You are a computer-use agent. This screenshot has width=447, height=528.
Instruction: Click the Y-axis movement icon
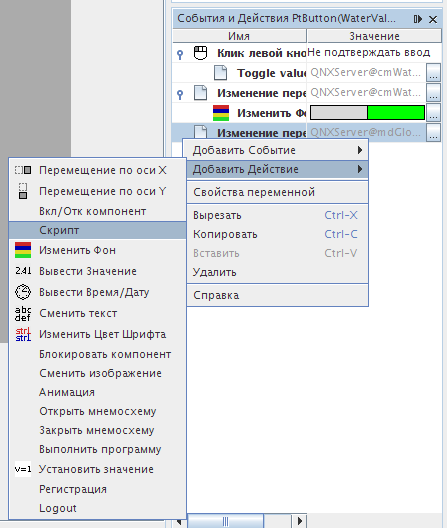coord(23,191)
